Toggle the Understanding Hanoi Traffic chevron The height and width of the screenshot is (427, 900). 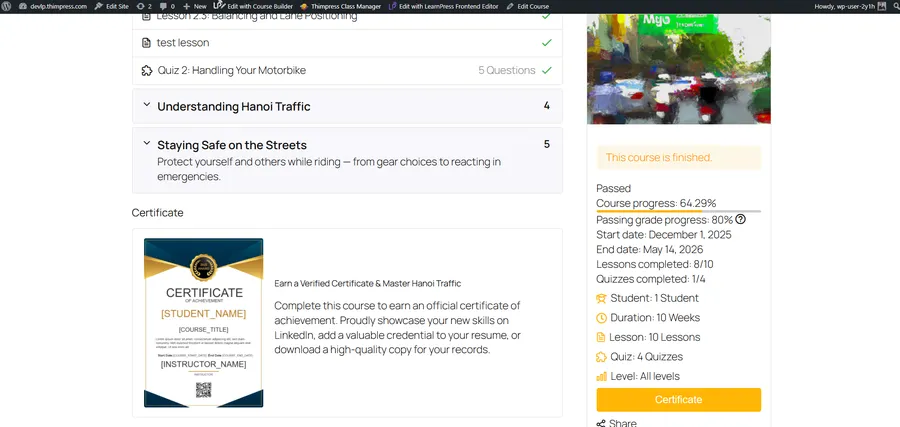(x=146, y=105)
